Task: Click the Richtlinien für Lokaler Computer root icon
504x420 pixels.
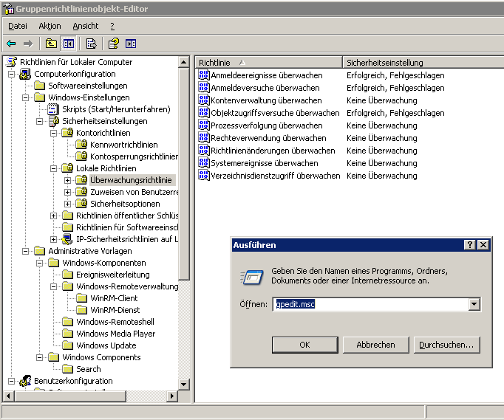Action: [12, 62]
